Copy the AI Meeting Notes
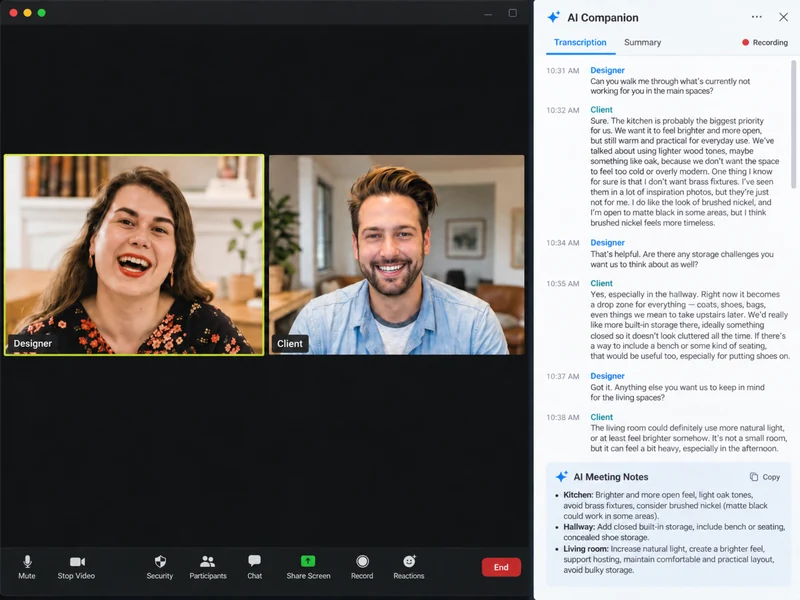 pos(765,477)
